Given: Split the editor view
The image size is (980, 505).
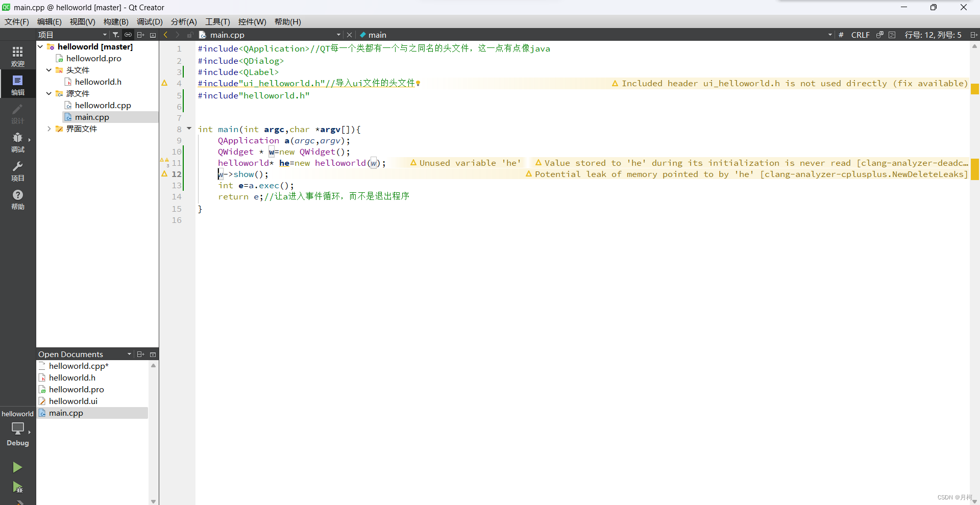Looking at the screenshot, I should point(974,35).
